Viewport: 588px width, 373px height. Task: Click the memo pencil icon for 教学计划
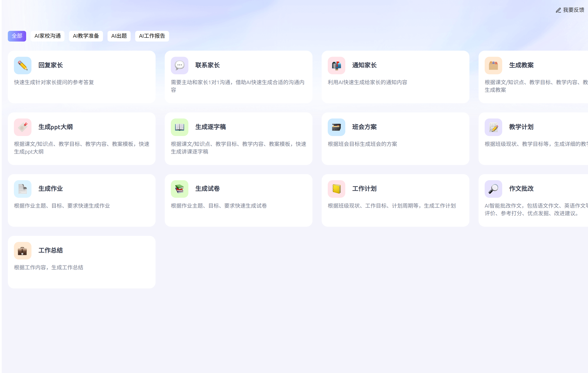coord(493,127)
